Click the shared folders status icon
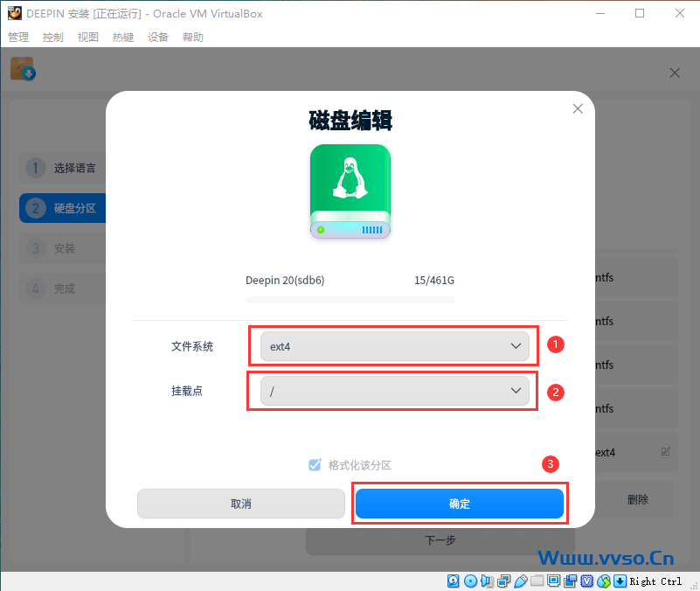 pos(537,581)
